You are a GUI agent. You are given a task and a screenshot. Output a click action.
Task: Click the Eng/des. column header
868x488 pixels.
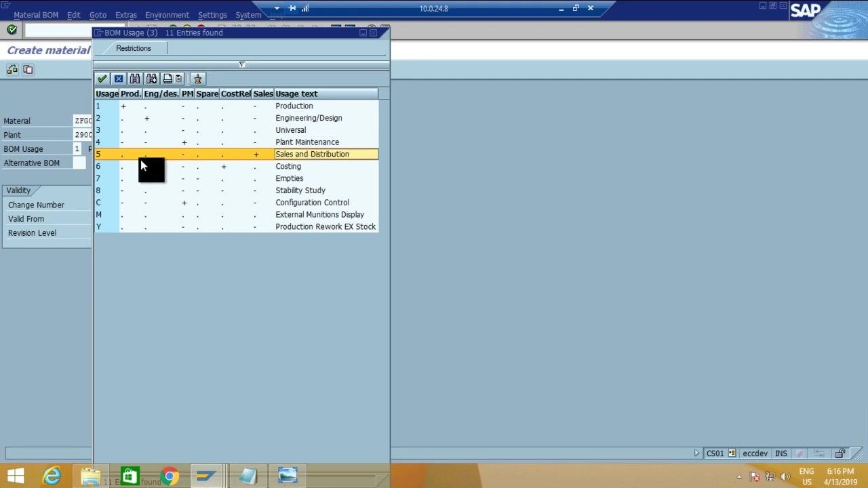(x=161, y=94)
